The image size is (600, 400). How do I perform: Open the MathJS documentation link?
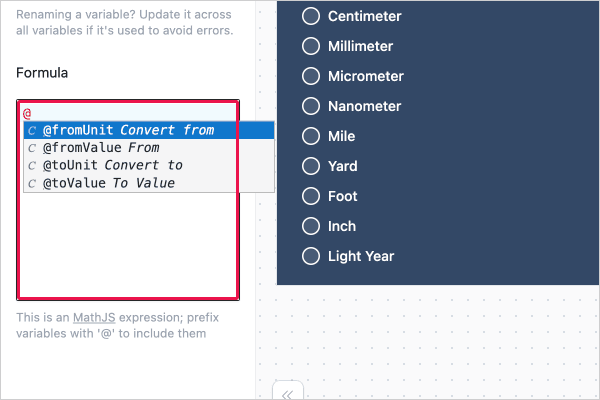94,317
